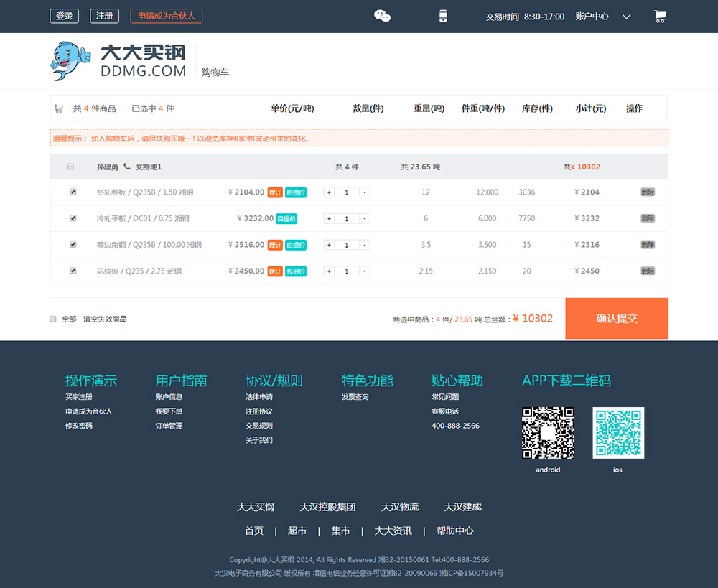
Task: Increase 冷轧平板 quantity with the plus stepper
Action: [330, 218]
